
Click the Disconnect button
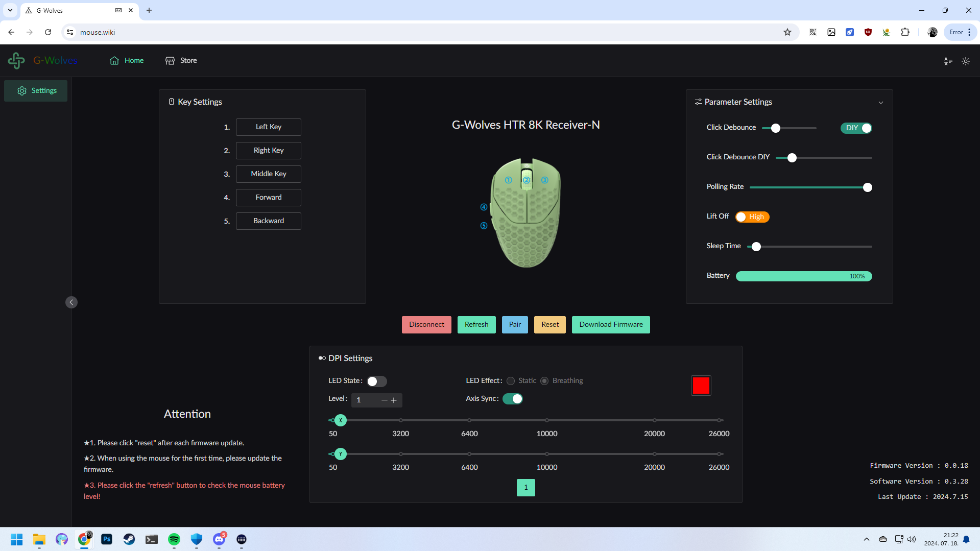pos(426,325)
